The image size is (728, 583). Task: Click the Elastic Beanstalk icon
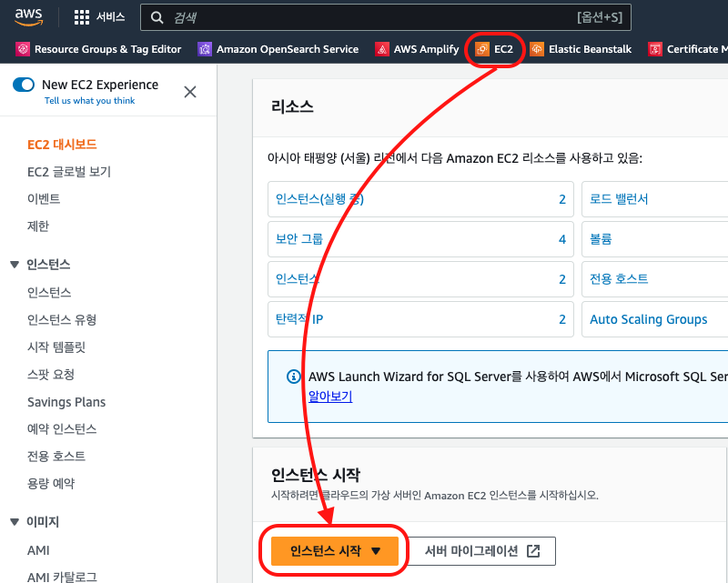[537, 49]
